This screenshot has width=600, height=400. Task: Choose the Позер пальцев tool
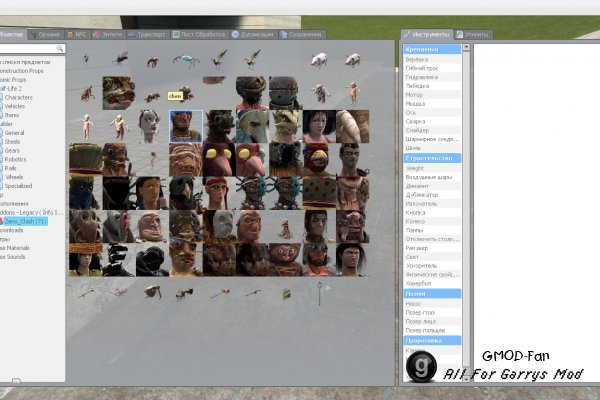click(x=432, y=330)
